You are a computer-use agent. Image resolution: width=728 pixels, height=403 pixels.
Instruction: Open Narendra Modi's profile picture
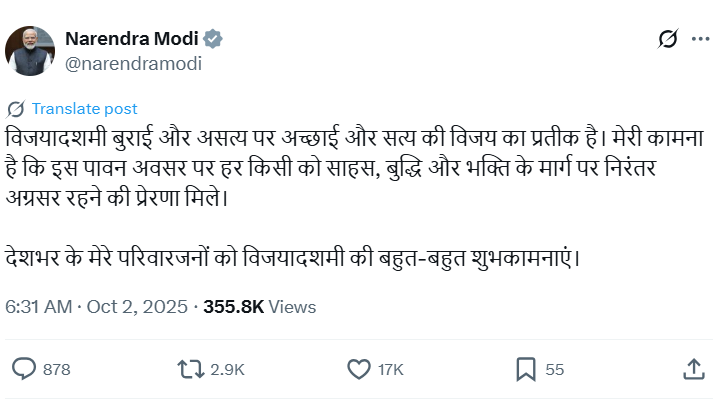[30, 50]
